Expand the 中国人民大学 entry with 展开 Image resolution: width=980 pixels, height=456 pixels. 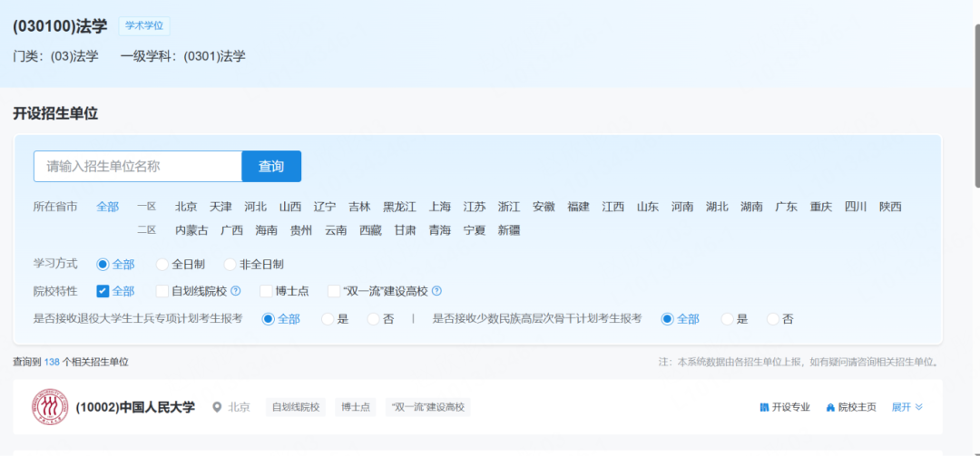tap(906, 407)
